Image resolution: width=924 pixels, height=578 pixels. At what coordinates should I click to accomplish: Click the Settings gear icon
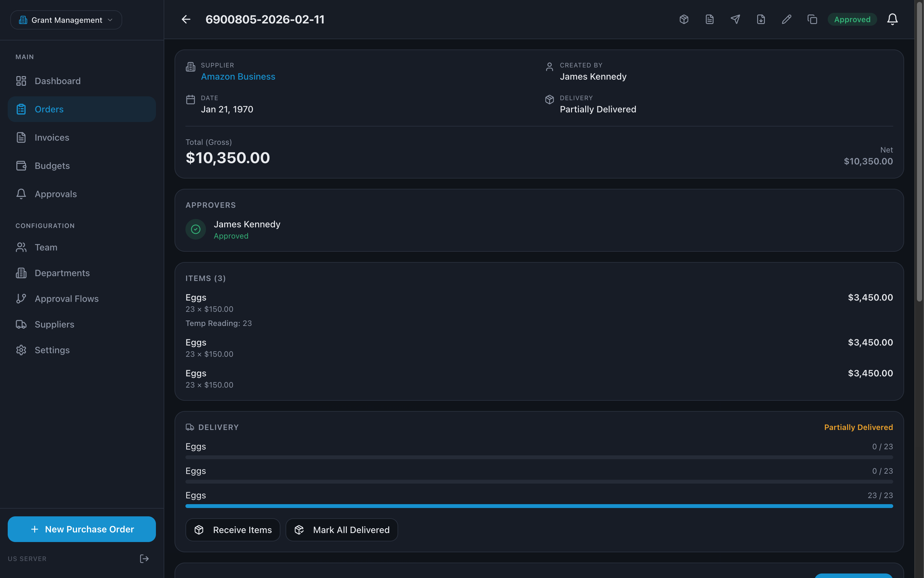click(21, 350)
